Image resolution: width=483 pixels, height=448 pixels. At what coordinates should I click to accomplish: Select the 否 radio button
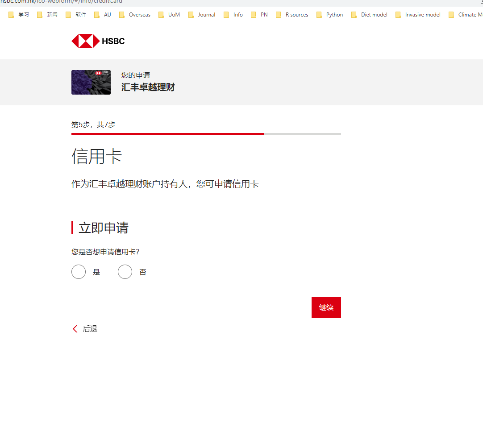(x=125, y=272)
